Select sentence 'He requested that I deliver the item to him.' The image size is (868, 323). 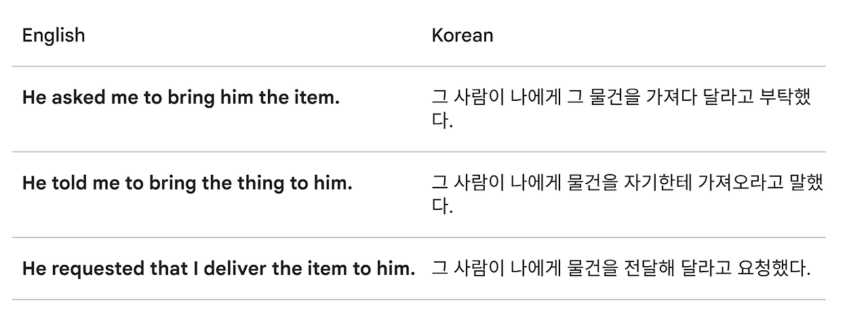click(x=218, y=269)
